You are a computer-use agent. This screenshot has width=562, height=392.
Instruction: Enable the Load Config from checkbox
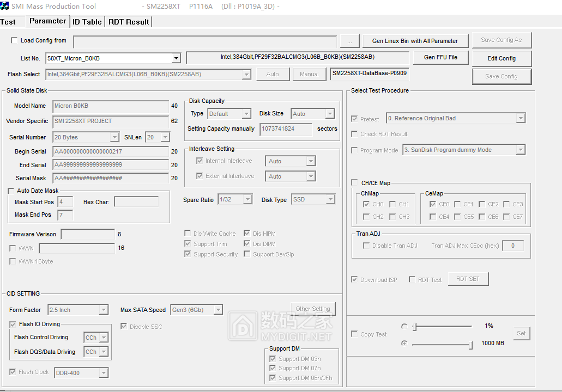tap(14, 40)
